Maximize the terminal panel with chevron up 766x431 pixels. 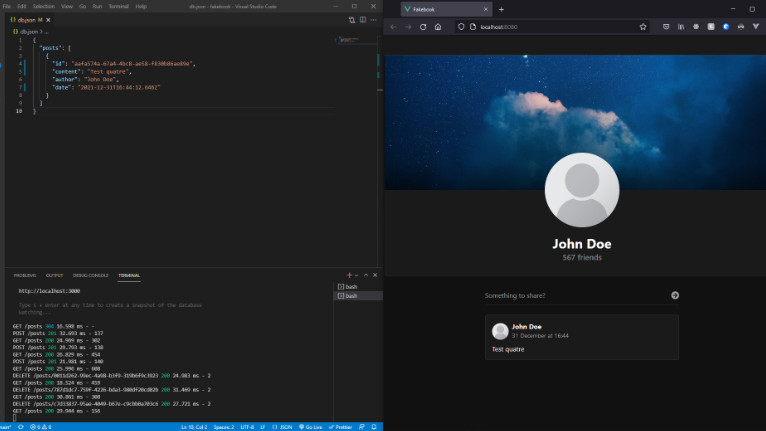click(367, 274)
